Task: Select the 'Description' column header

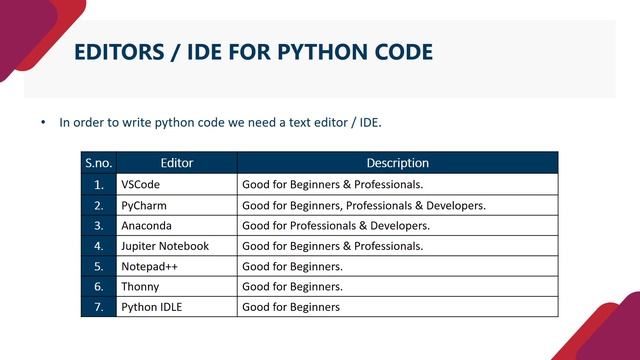Action: [x=398, y=163]
